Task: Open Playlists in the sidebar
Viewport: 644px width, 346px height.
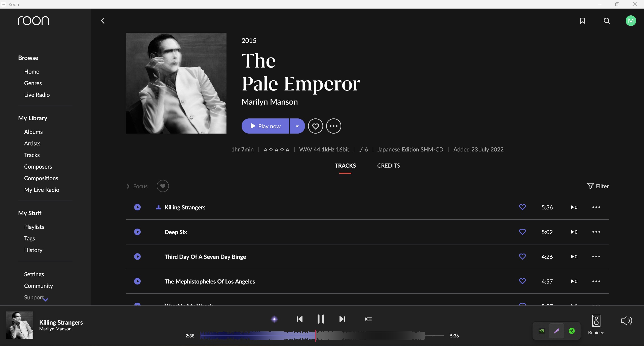Action: point(34,227)
